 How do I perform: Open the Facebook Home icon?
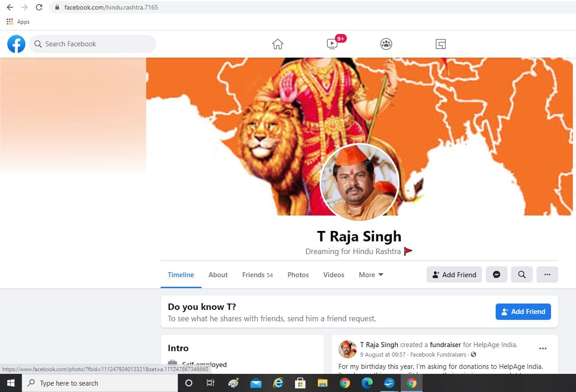277,44
